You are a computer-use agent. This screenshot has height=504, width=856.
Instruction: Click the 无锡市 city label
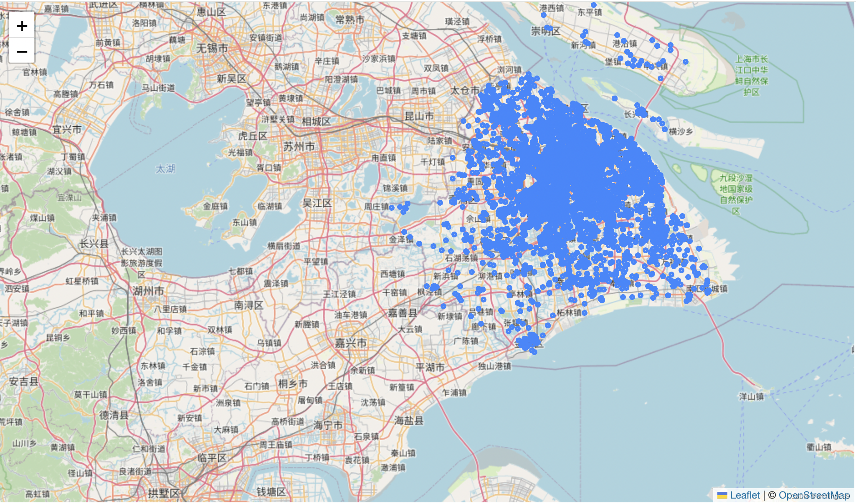[x=212, y=48]
